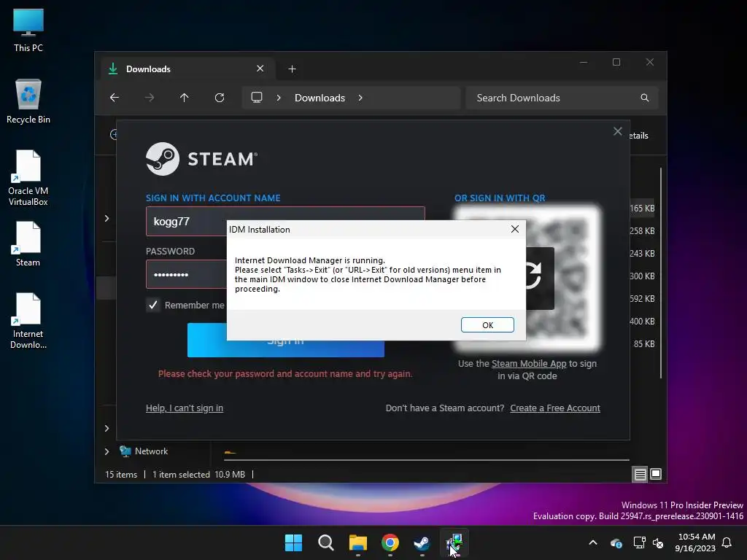747x560 pixels.
Task: Go back in File Explorer
Action: click(x=115, y=98)
